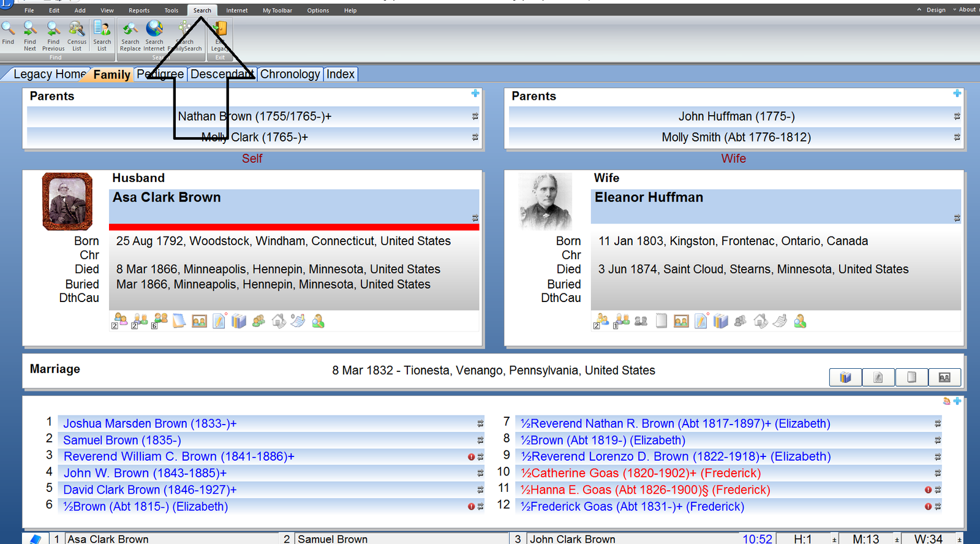Open wife's spouses list icon
The height and width of the screenshot is (544, 980).
click(x=601, y=321)
